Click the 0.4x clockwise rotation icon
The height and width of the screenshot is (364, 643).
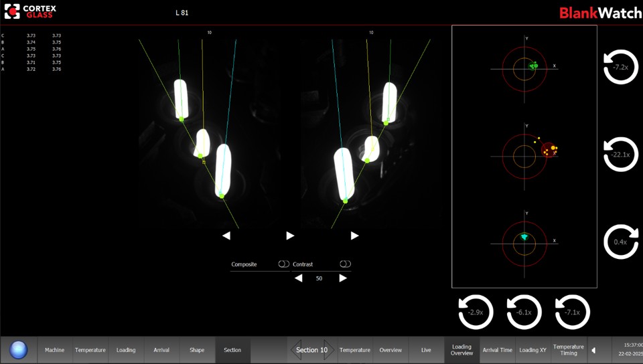[620, 242]
